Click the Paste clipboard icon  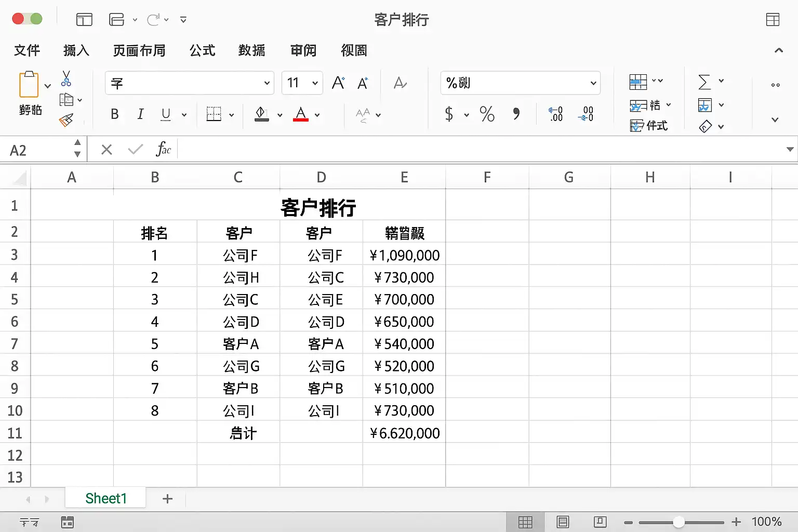(x=29, y=84)
